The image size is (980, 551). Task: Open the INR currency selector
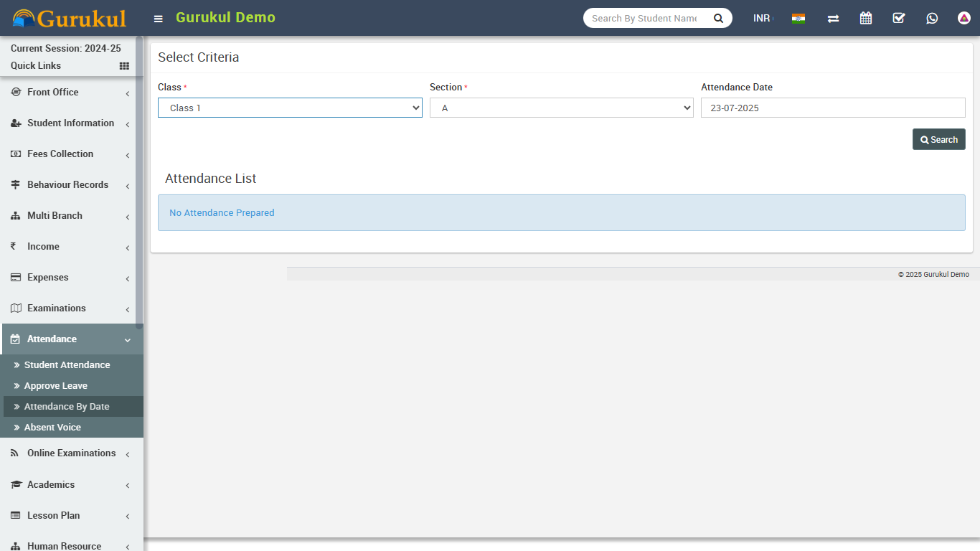pyautogui.click(x=762, y=19)
